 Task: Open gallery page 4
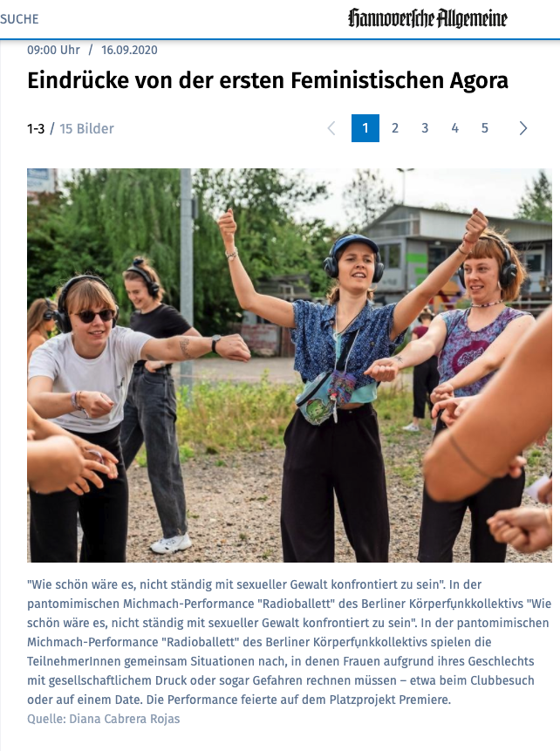454,128
